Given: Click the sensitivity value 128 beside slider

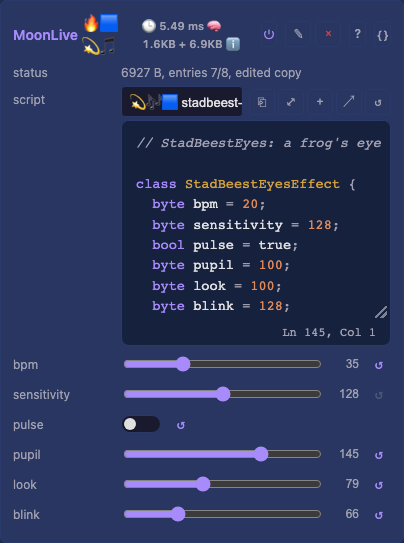Looking at the screenshot, I should (349, 394).
